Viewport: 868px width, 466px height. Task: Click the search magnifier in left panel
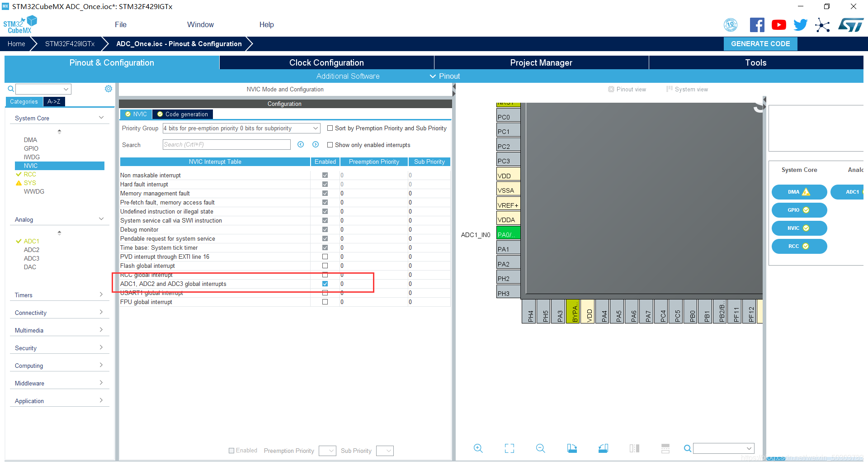pos(11,89)
